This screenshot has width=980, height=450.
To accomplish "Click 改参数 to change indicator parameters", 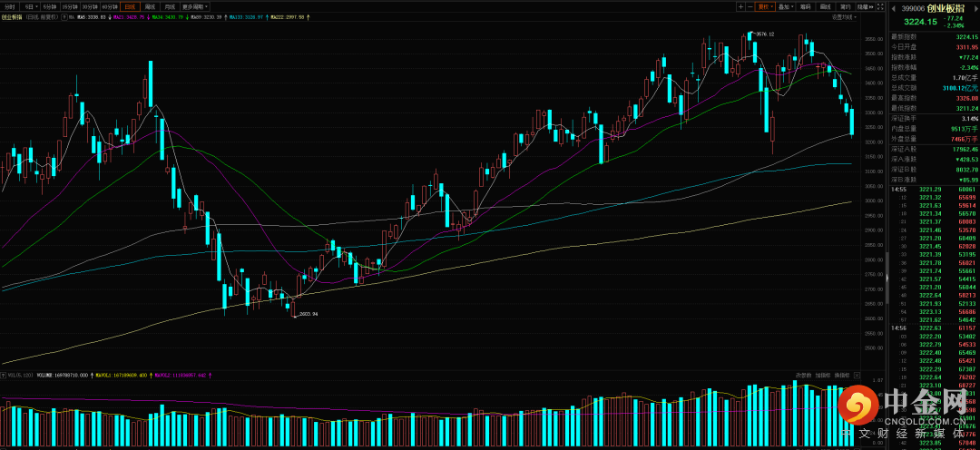I will 804,375.
